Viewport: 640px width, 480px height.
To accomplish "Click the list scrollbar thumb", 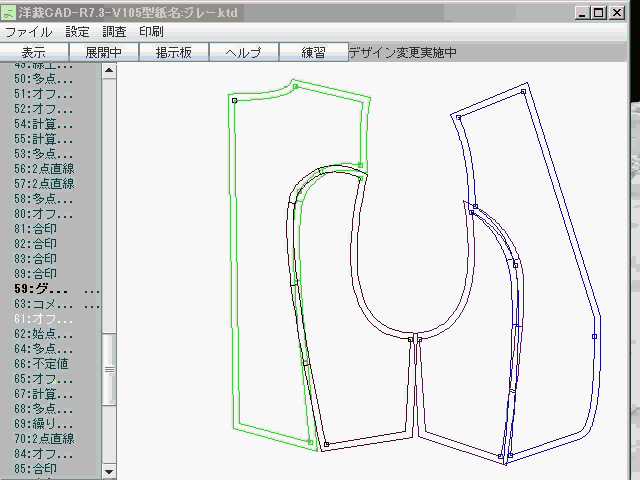I will [x=109, y=369].
